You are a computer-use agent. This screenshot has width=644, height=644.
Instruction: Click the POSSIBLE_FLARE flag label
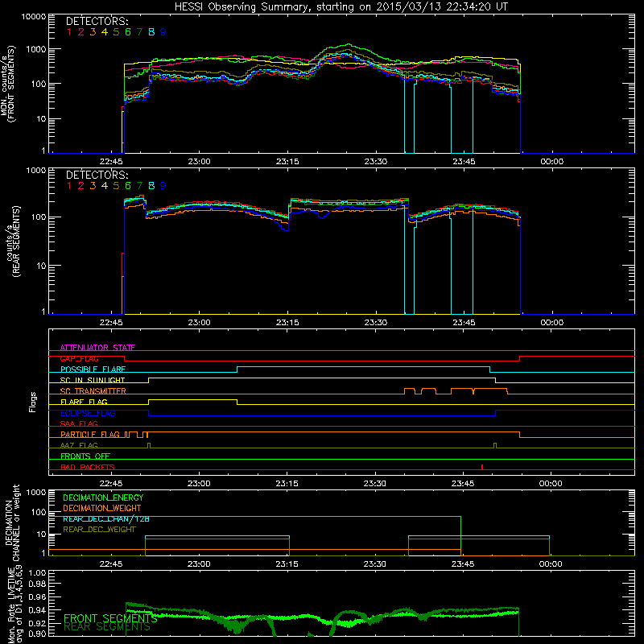coord(93,369)
